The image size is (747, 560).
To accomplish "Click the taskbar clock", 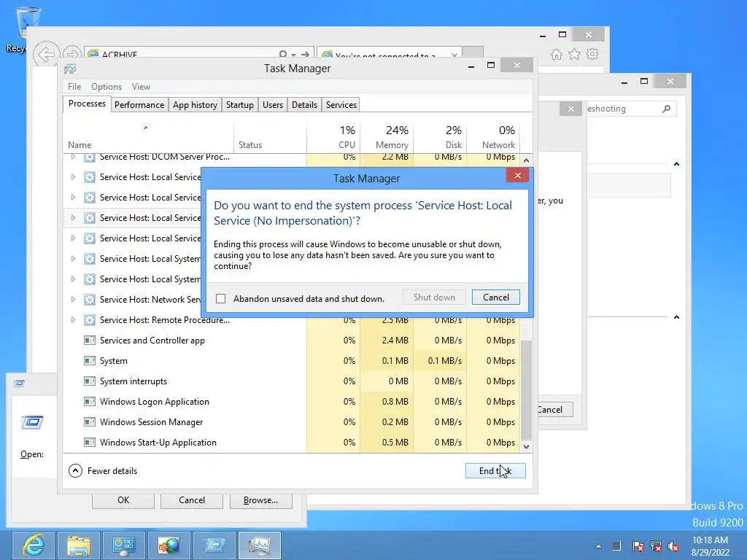I will click(x=711, y=546).
